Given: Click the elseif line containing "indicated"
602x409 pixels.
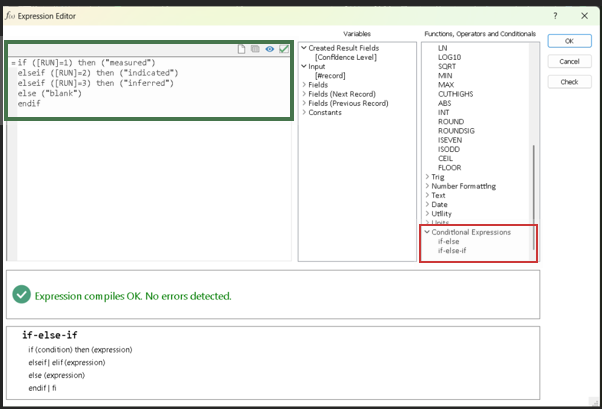Looking at the screenshot, I should [x=98, y=73].
